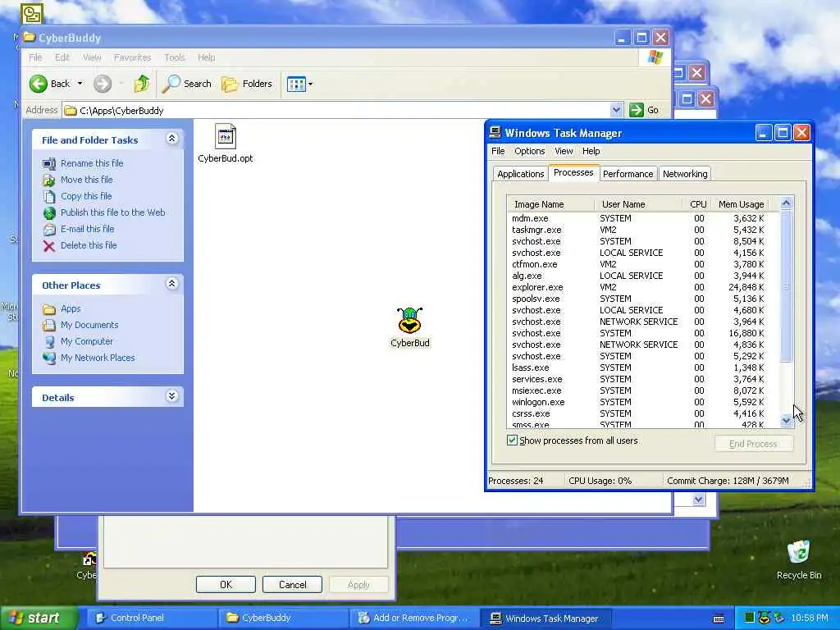Open the Views dropdown arrow

310,84
